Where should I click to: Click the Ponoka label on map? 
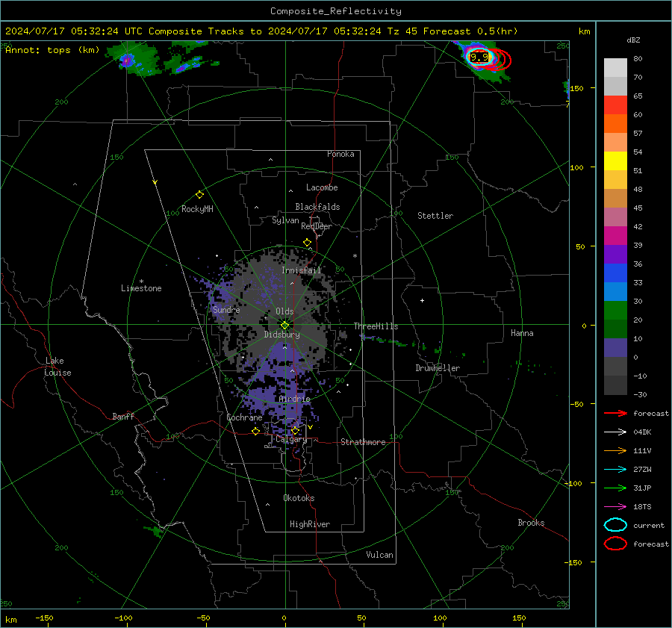[x=340, y=154]
